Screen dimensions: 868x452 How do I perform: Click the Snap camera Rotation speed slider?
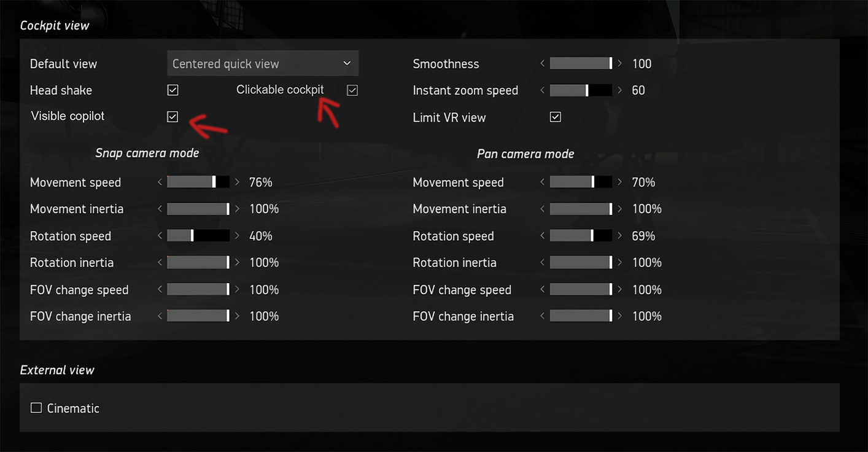[198, 236]
